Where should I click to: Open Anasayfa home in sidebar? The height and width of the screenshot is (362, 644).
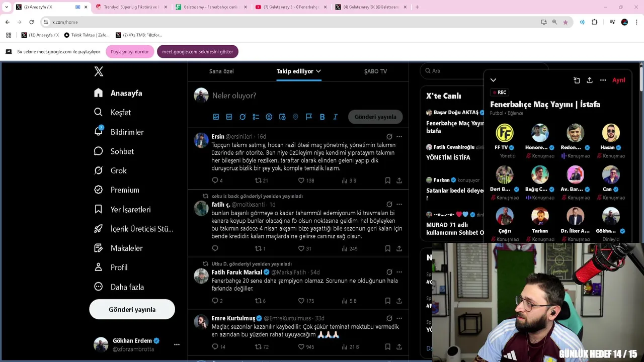[x=118, y=93]
